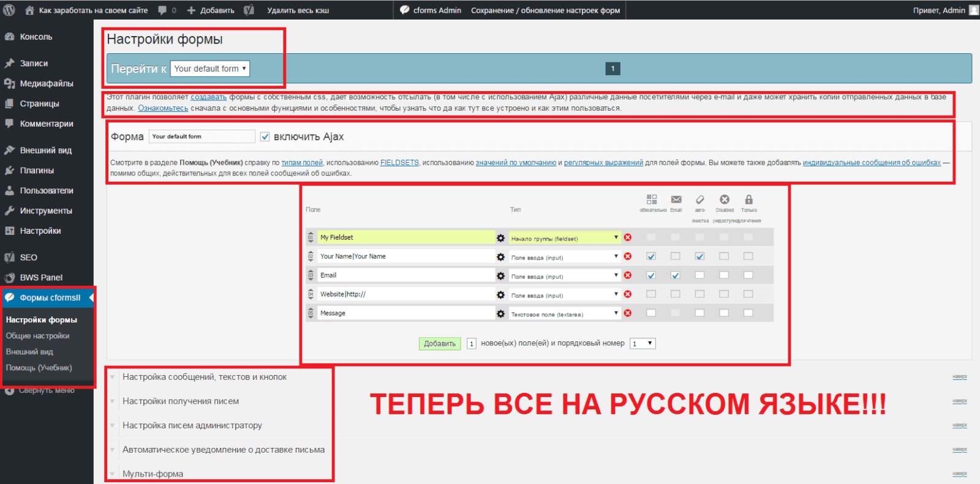
Task: Open settings gear for Your Name field
Action: click(500, 257)
